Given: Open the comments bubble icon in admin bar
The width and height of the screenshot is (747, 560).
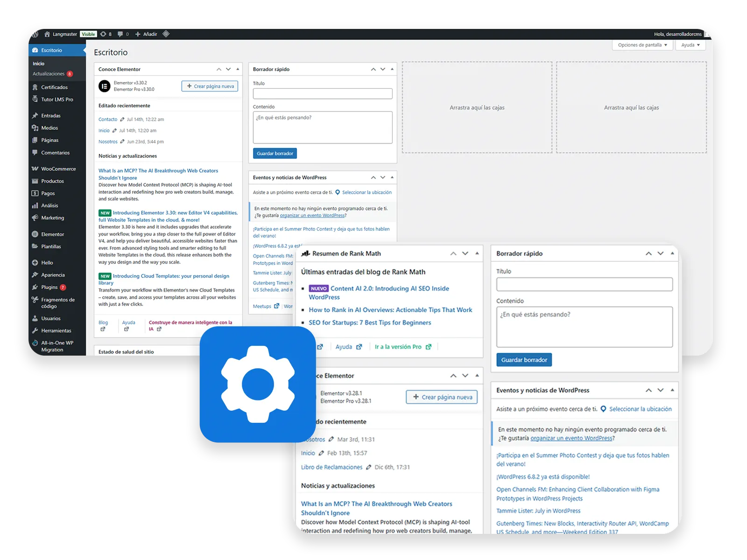Looking at the screenshot, I should click(120, 34).
